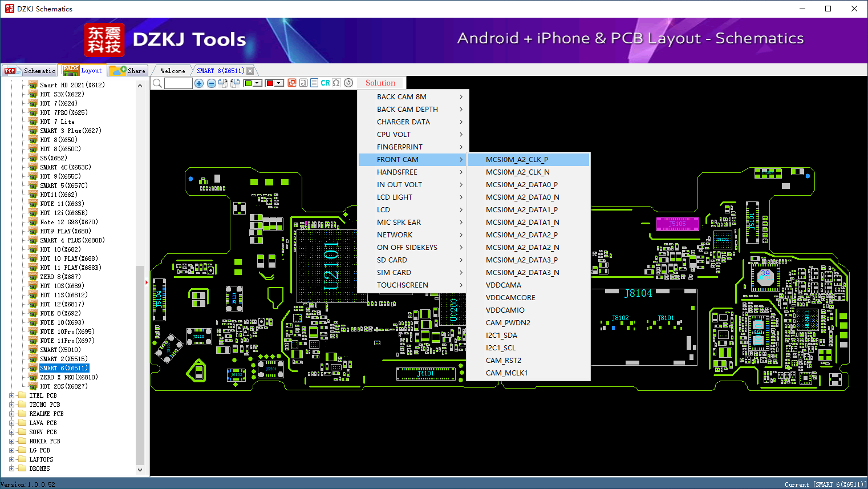Expand the DRONES folder
This screenshot has height=489, width=868.
pyautogui.click(x=12, y=468)
